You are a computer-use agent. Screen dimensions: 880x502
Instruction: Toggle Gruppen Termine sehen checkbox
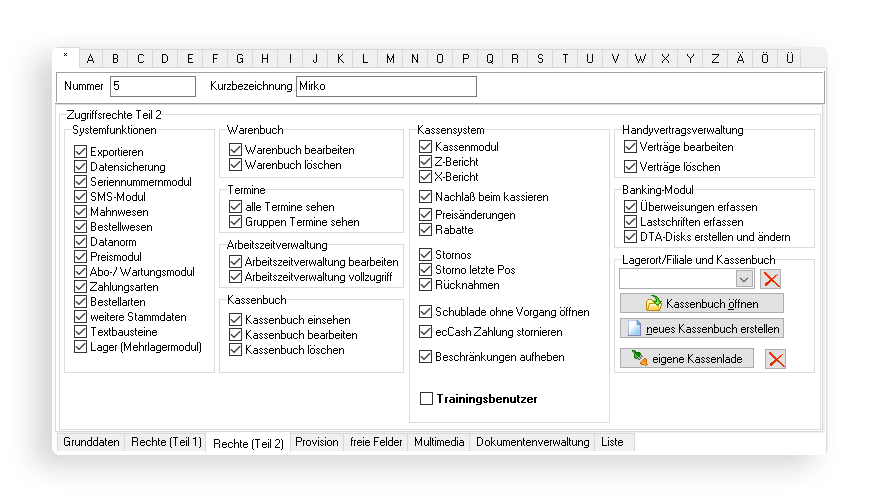[x=235, y=222]
